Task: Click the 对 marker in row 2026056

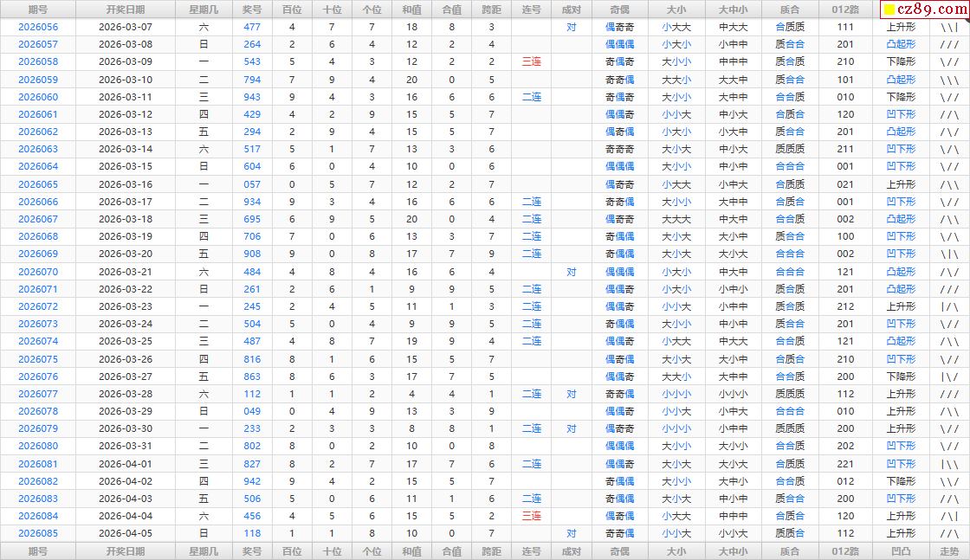Action: click(572, 27)
